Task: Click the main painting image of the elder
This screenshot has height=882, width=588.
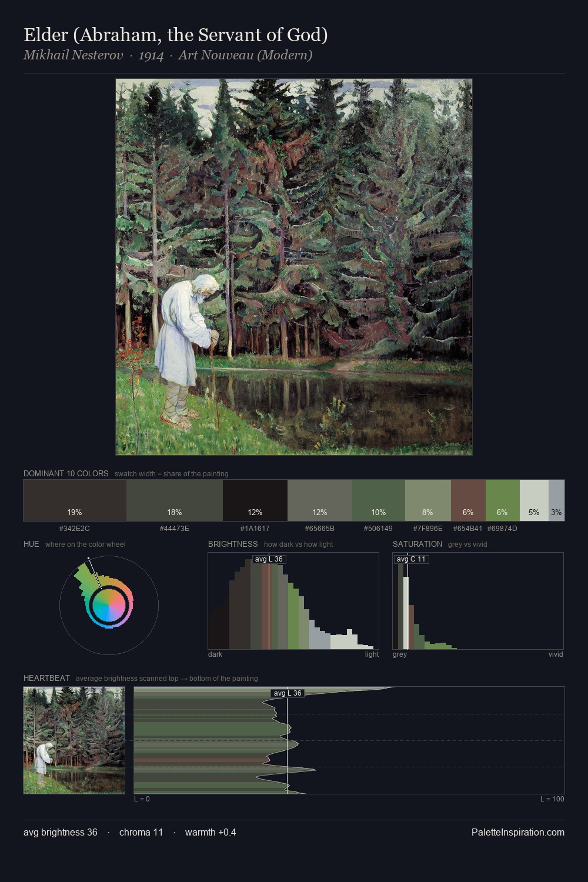Action: click(294, 267)
